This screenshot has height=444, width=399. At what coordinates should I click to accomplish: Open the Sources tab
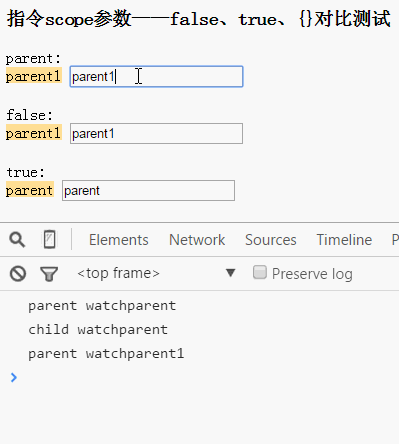pyautogui.click(x=271, y=240)
